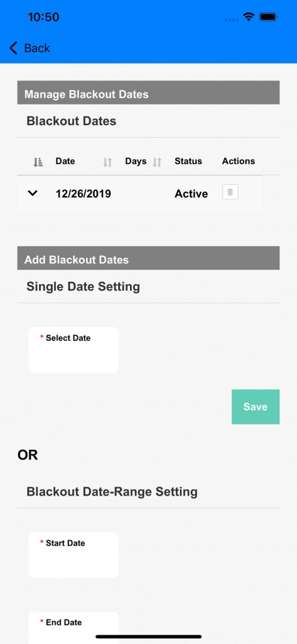Screen dimensions: 297x644
Task: Expand the 12/26/2019 row chevron
Action: (33, 193)
